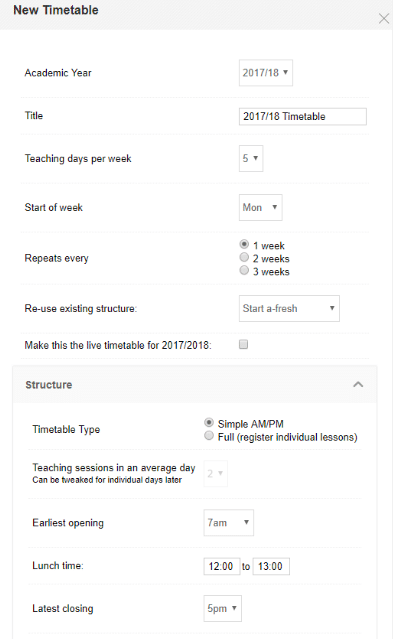Click the Title text field
Screen dimensions: 393x639
point(302,117)
